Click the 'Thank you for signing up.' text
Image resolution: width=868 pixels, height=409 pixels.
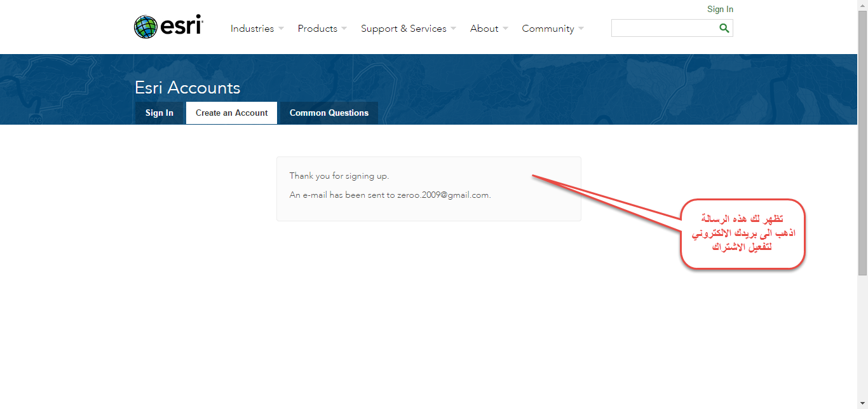(339, 176)
